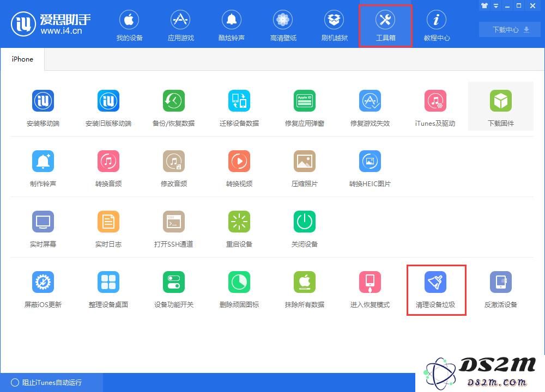Open 转换视频 tool
545x392 pixels.
click(239, 168)
